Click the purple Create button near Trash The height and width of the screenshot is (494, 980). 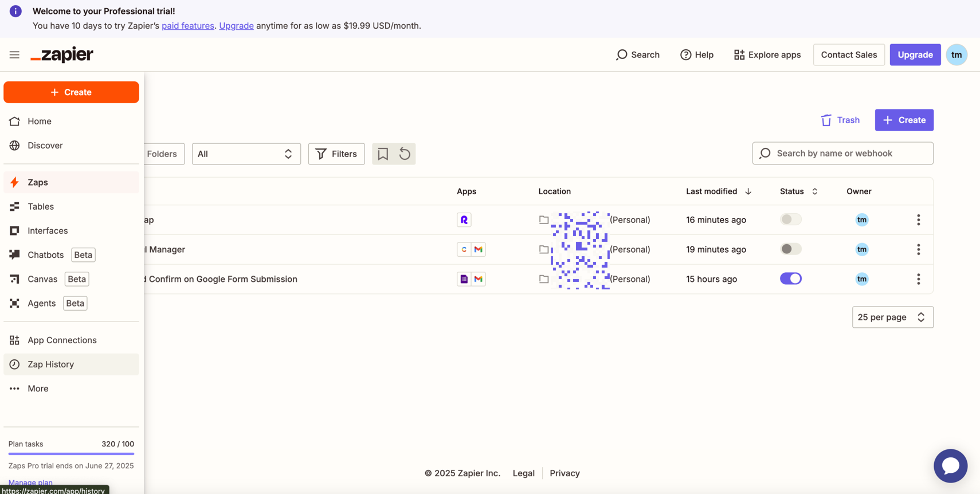(904, 120)
